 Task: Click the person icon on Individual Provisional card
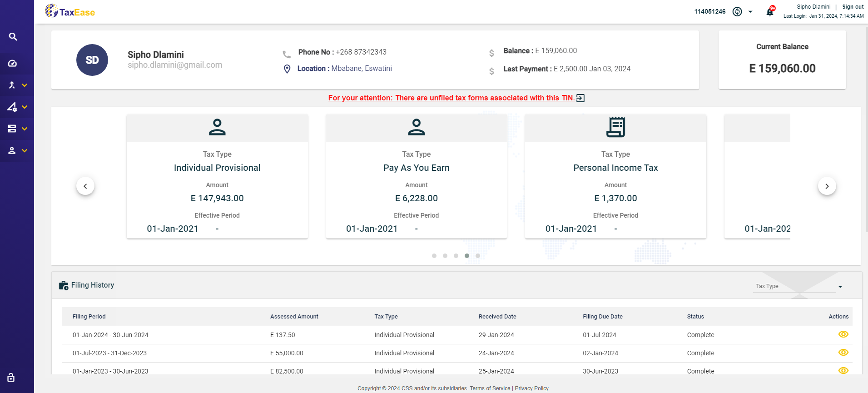pos(217,127)
